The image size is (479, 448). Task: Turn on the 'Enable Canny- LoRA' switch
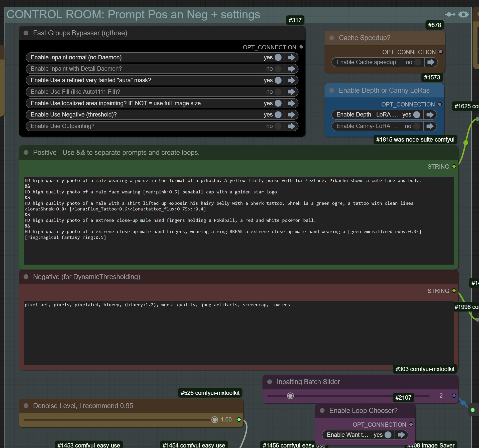tap(417, 126)
